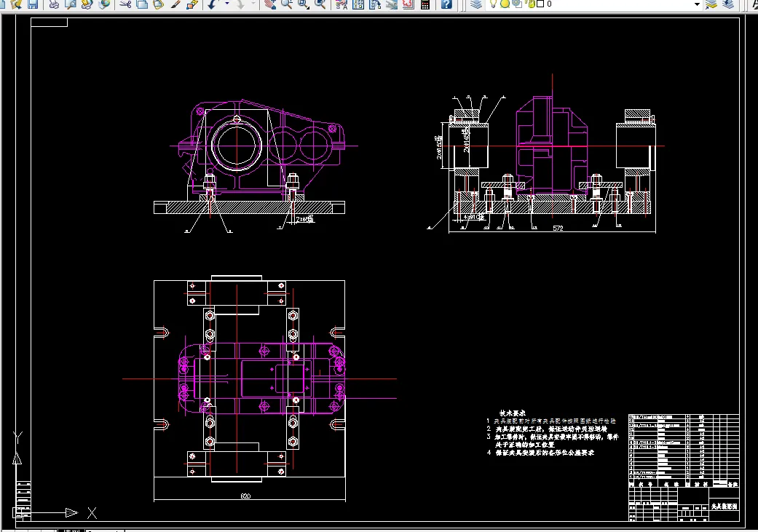Select the 夹具装配图 title block text
Image resolution: width=758 pixels, height=532 pixels.
coord(725,507)
